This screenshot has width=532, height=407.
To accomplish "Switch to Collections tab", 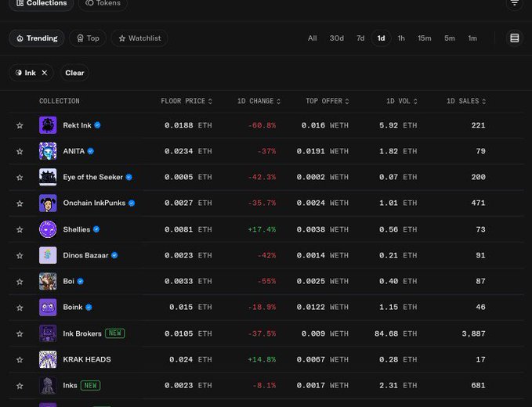I will pyautogui.click(x=42, y=3).
